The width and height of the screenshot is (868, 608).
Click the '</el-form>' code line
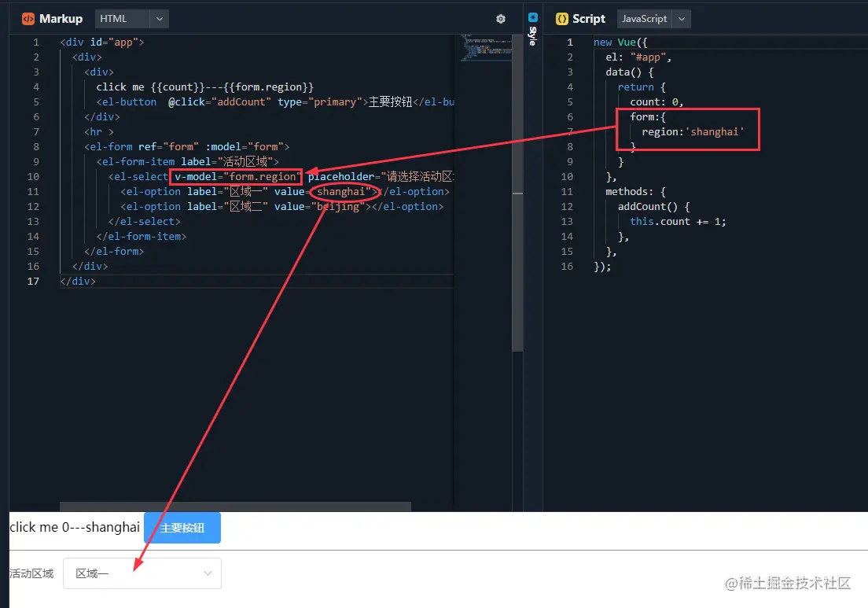(114, 252)
